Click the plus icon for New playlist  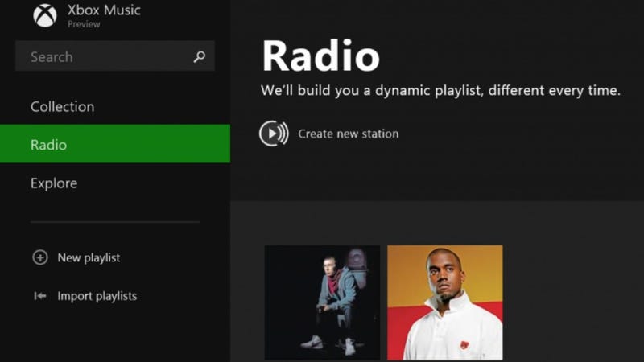pos(39,257)
